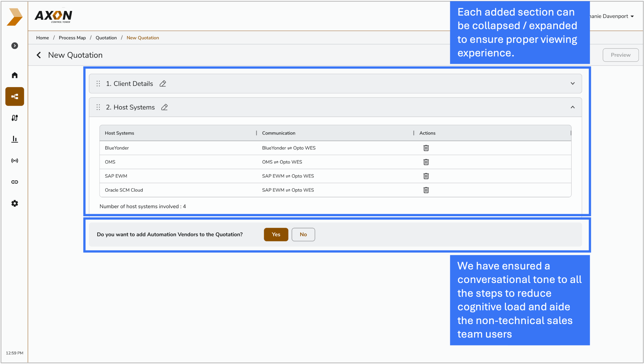Delete the SAP EWM host system row
This screenshot has width=644, height=364.
[x=426, y=176]
